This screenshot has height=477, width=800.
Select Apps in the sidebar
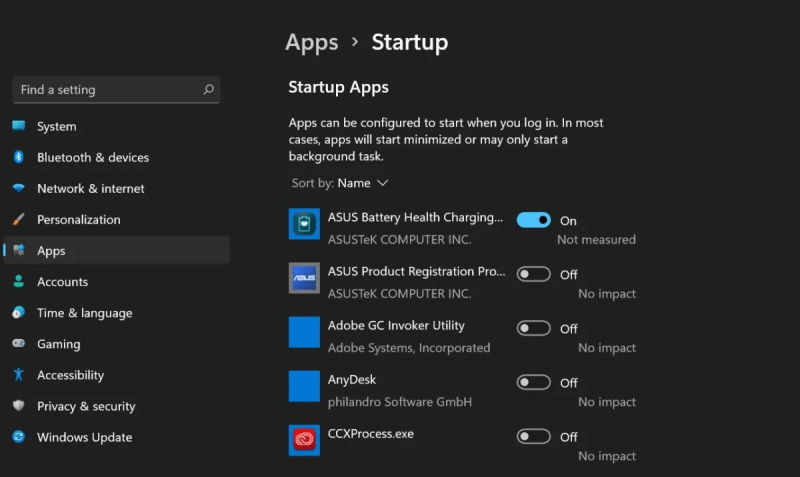116,250
